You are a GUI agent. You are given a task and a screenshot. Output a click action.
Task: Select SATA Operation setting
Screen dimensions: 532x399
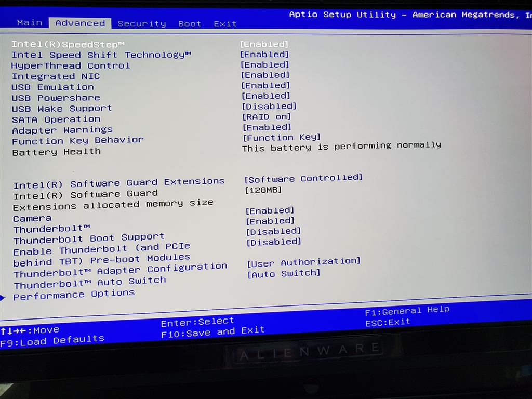pyautogui.click(x=56, y=119)
